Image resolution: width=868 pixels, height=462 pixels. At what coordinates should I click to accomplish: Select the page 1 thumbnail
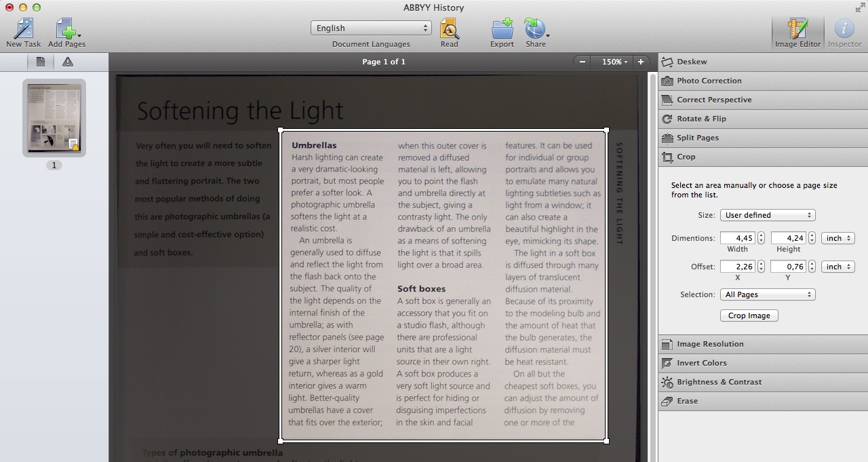click(x=54, y=118)
